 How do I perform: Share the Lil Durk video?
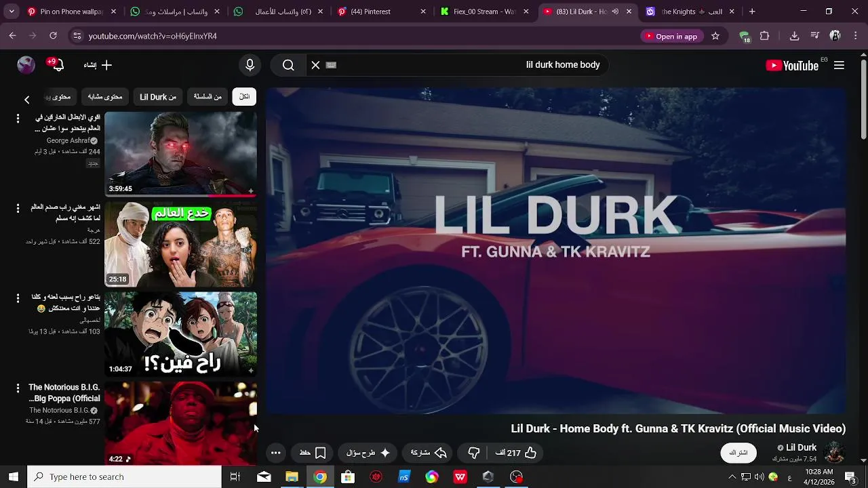(x=429, y=453)
